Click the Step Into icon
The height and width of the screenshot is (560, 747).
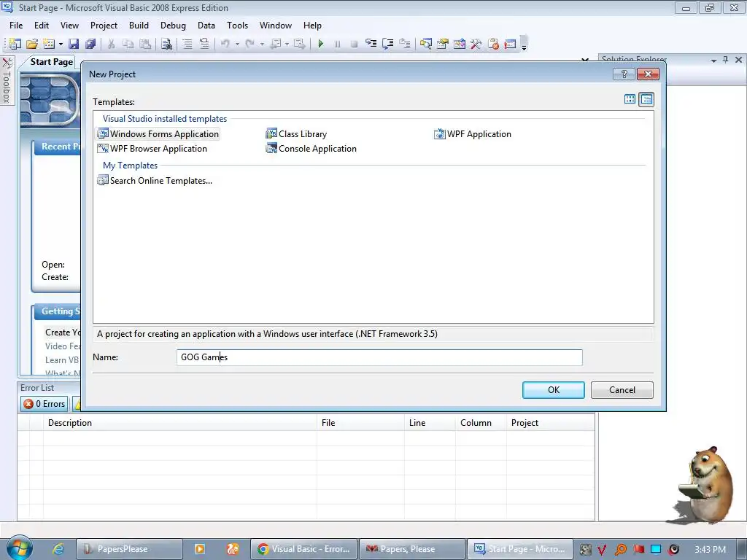(x=371, y=44)
